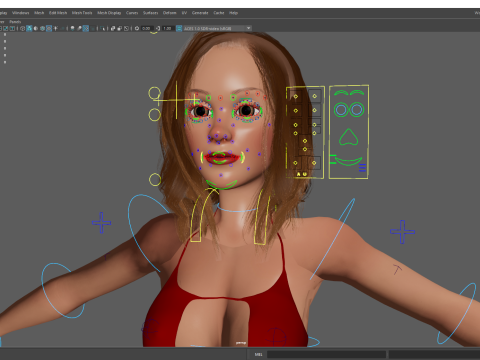Screen dimensions: 480x360
Task: Toggle Motion Blur viewport icon
Action: tap(79, 28)
